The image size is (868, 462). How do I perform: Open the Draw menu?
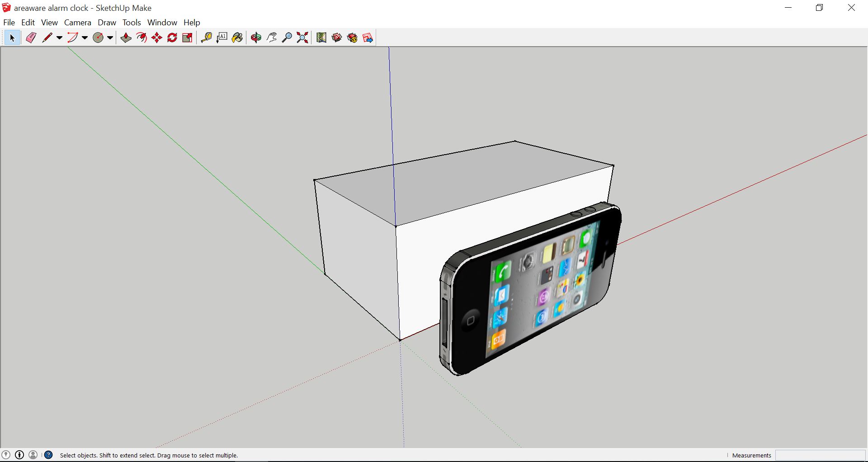coord(107,23)
